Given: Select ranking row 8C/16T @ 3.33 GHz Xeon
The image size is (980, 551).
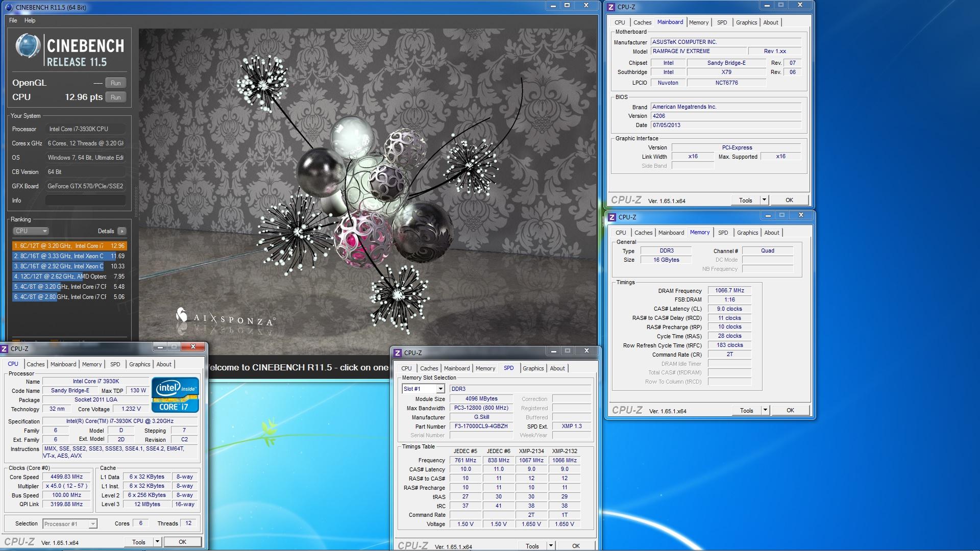Looking at the screenshot, I should [x=69, y=256].
